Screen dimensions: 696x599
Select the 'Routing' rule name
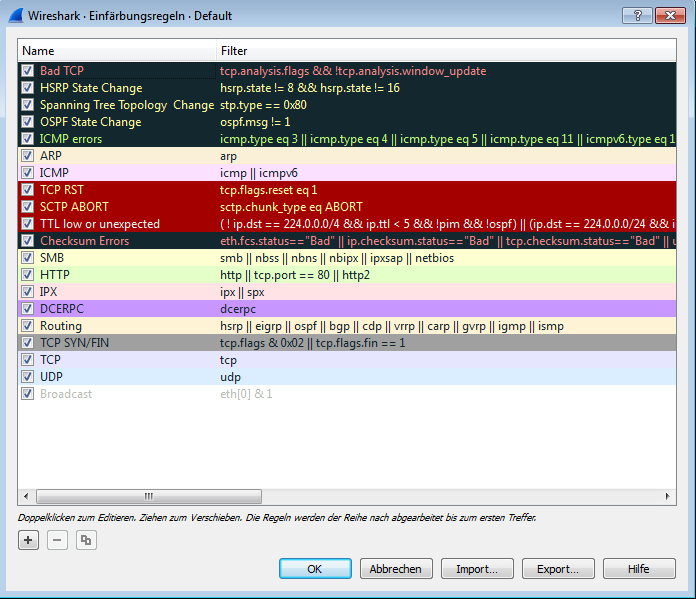click(61, 326)
